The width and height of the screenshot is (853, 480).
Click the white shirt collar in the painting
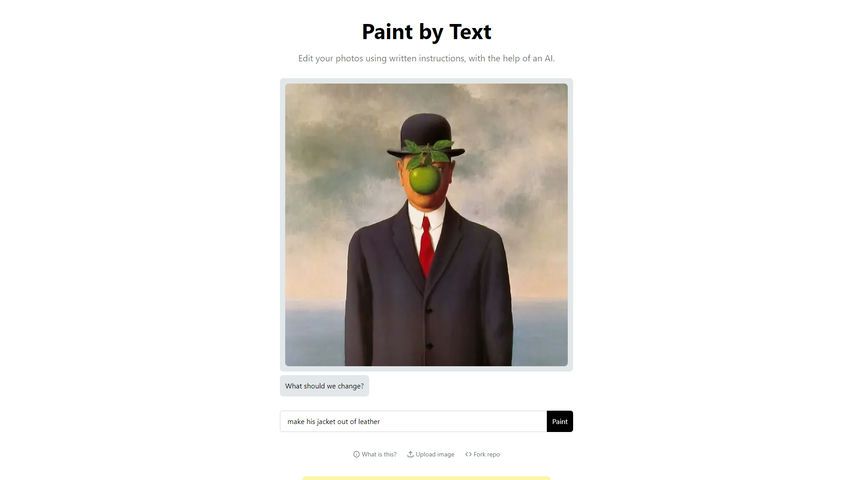(x=427, y=215)
